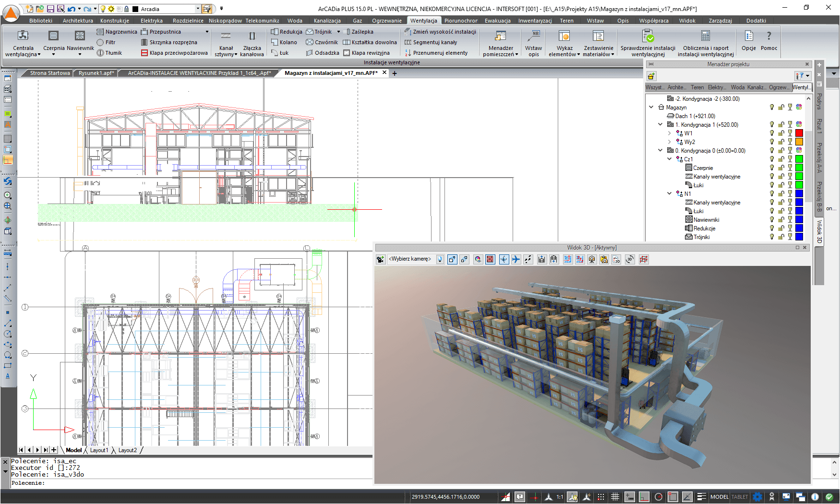Expand the W1 tree node
840x504 pixels.
[x=670, y=133]
